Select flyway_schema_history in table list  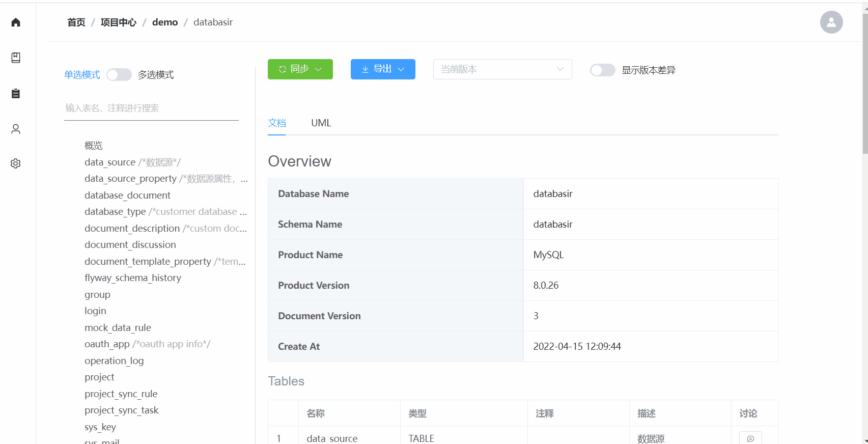click(x=133, y=278)
